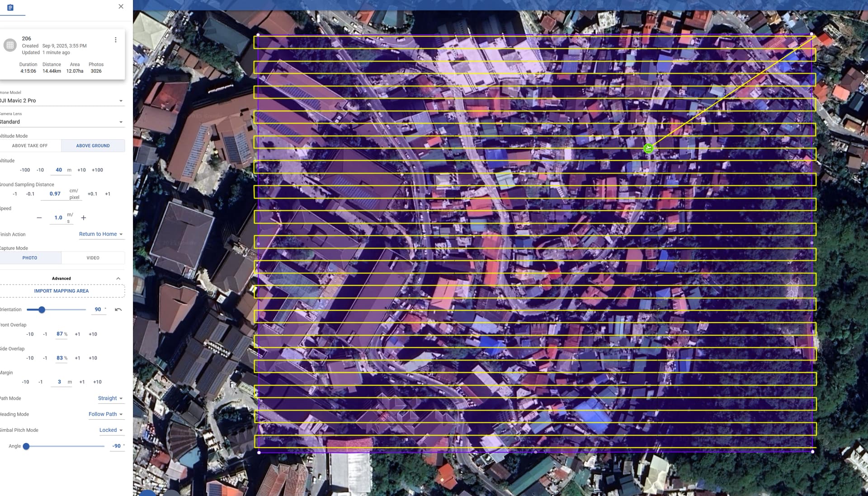
Task: Close the side panel with X
Action: point(121,6)
